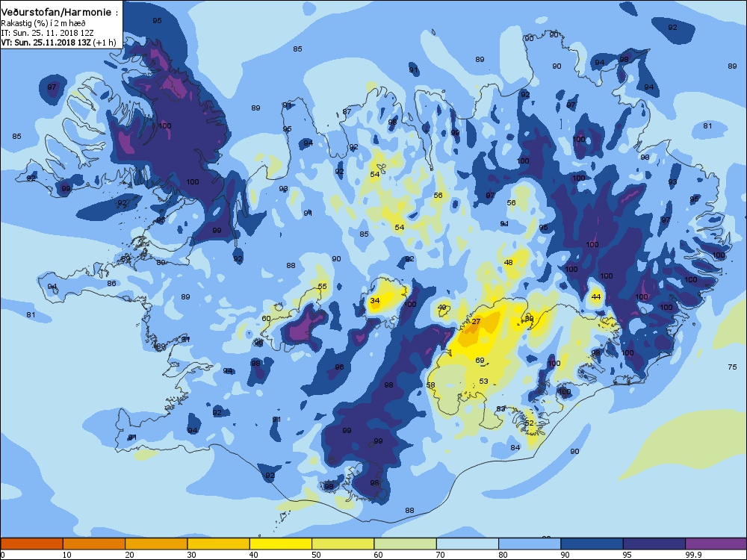The height and width of the screenshot is (560, 747).
Task: Click the 'Veðurstofan/Harmonie' title text
Action: click(x=56, y=13)
